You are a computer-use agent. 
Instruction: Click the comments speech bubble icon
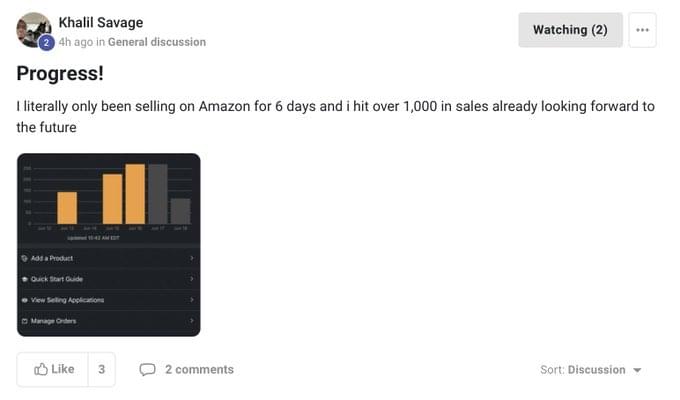[147, 369]
